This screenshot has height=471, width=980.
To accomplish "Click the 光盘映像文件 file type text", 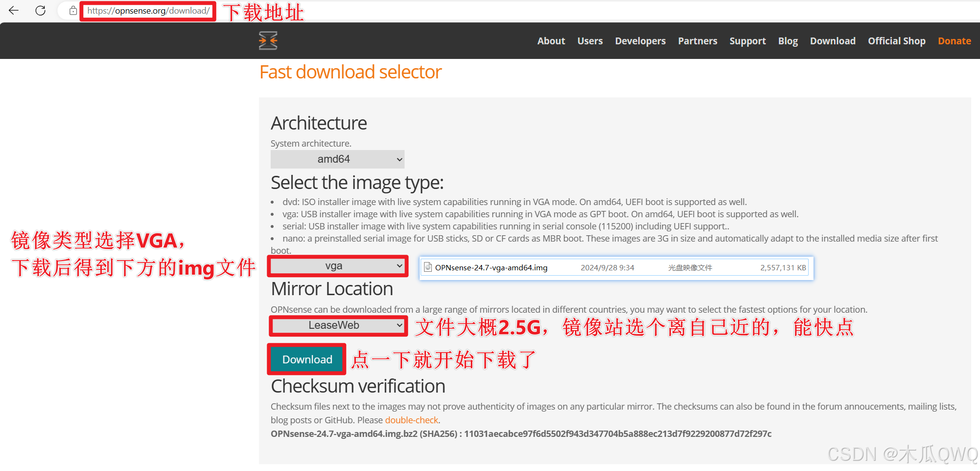I will pyautogui.click(x=690, y=267).
